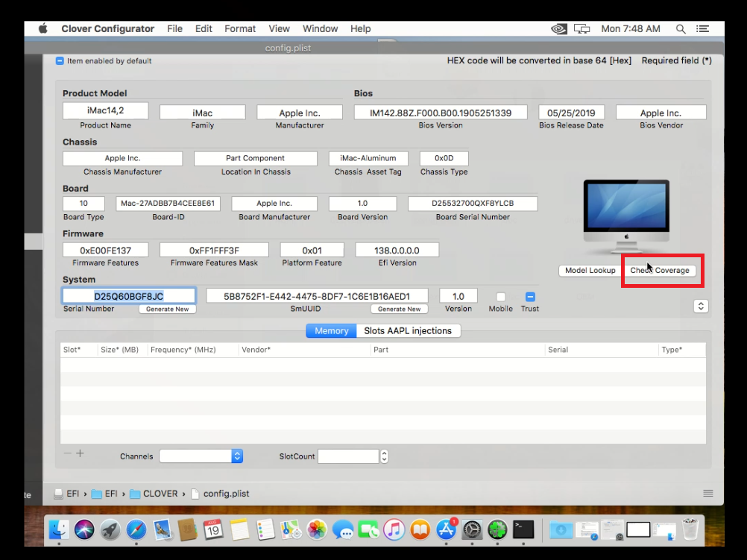This screenshot has width=747, height=560.
Task: Click plus button to add memory slot
Action: [x=80, y=453]
